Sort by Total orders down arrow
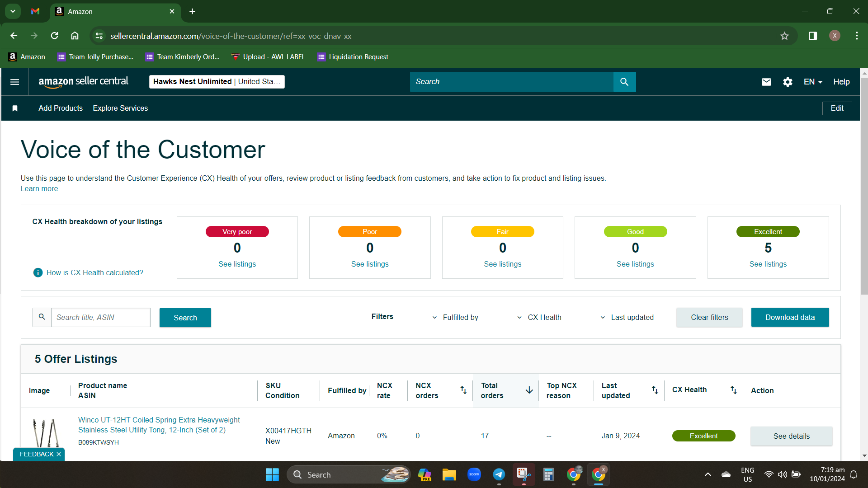Image resolution: width=868 pixels, height=488 pixels. click(x=529, y=390)
